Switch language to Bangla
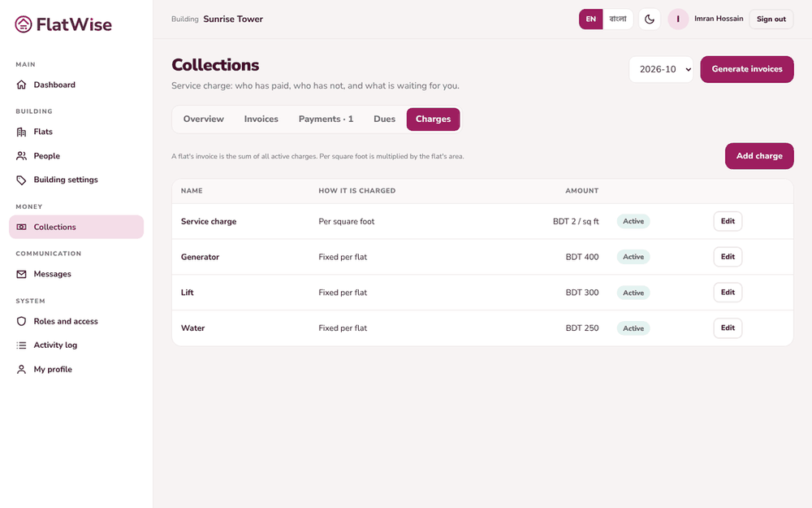Viewport: 812px width, 508px height. (x=618, y=20)
